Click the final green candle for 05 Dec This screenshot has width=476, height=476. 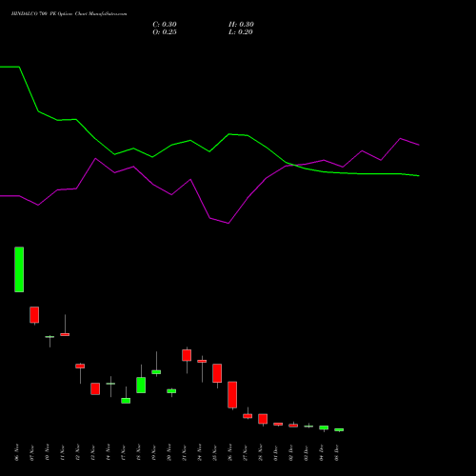coord(339,429)
